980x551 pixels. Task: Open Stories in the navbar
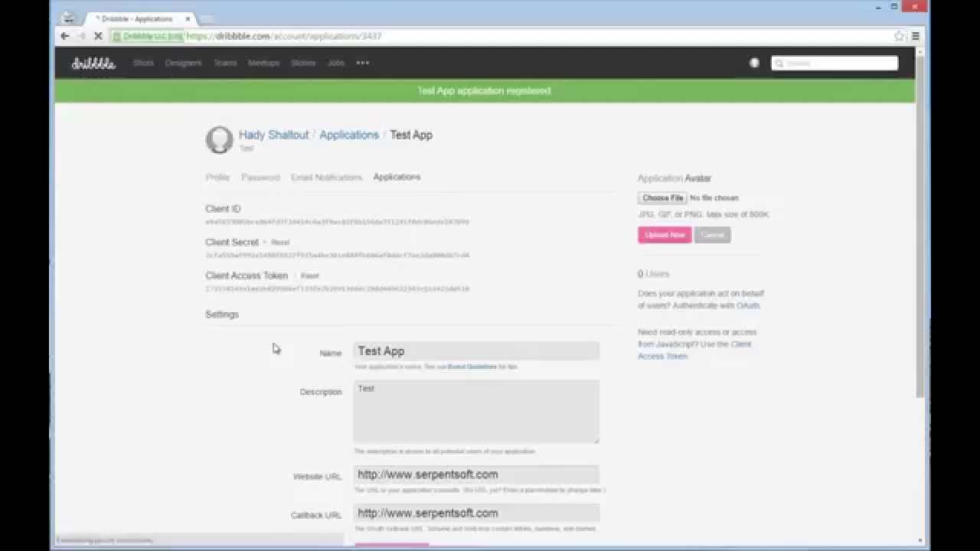click(303, 63)
